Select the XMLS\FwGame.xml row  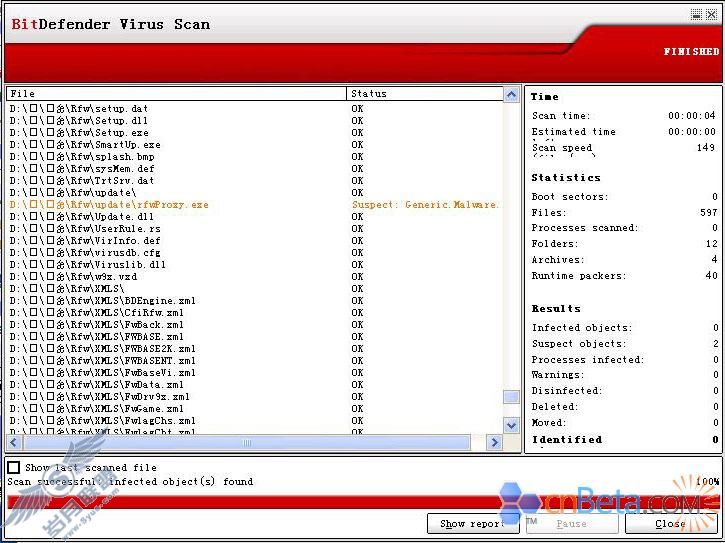point(255,409)
